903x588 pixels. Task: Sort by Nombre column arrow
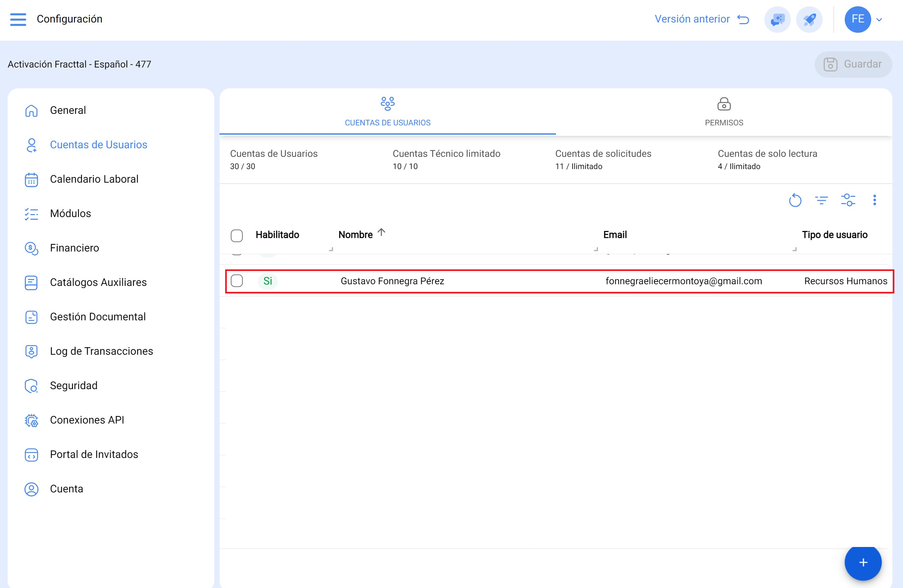coord(381,232)
